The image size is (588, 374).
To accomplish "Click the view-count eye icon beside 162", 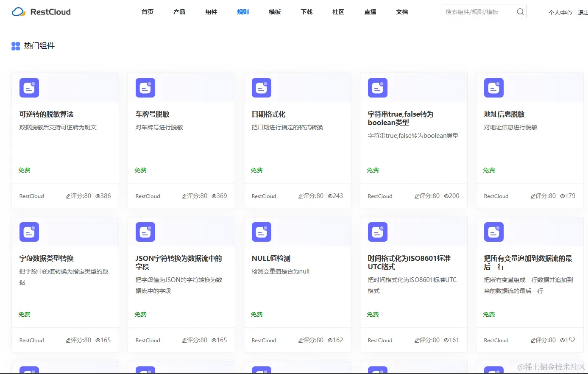I will pyautogui.click(x=330, y=340).
